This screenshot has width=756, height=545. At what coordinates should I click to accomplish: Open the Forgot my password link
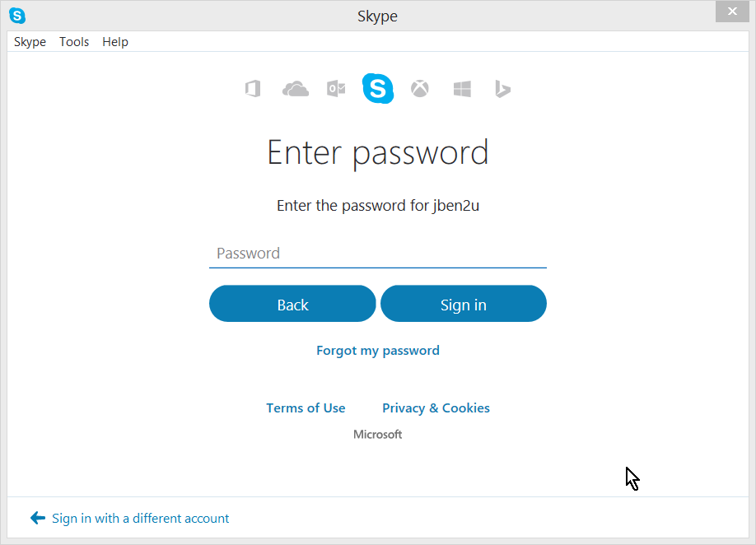coord(378,351)
